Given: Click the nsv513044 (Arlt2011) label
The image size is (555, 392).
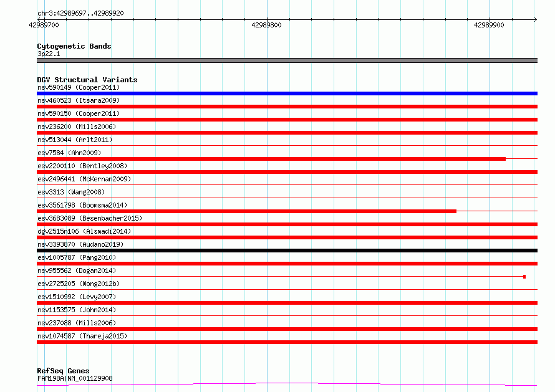Looking at the screenshot, I should [75, 140].
